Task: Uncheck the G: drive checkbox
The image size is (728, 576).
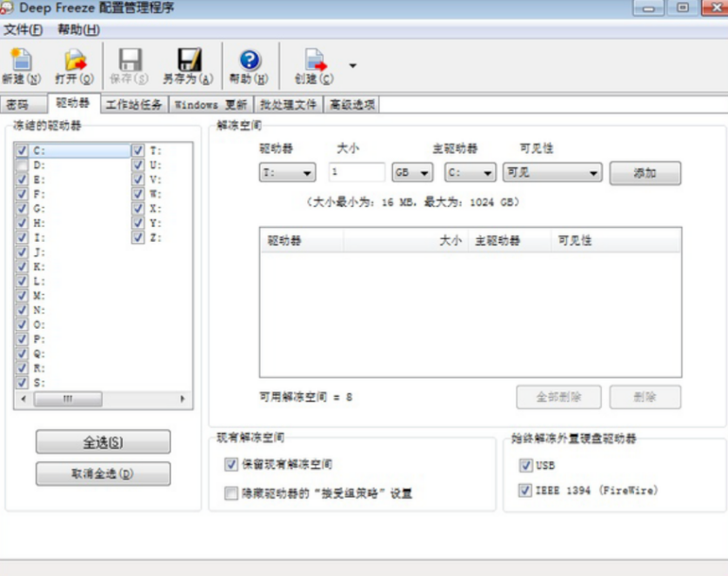Action: [22, 209]
